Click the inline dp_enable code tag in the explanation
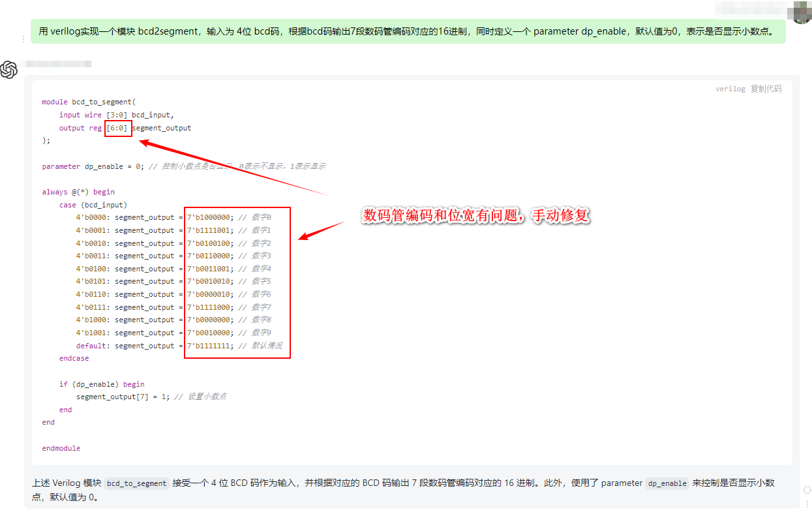This screenshot has width=812, height=514. pyautogui.click(x=667, y=483)
